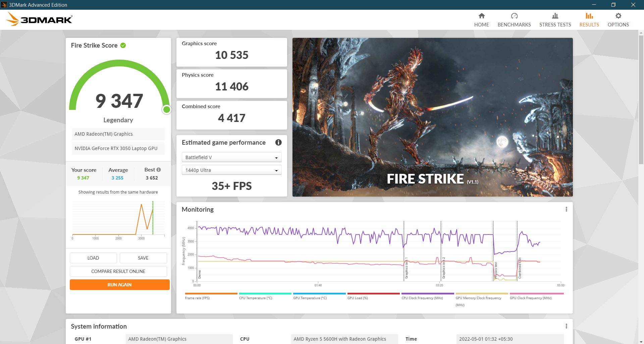Toggle the CPU Clock Frequency legend swatch
Viewport: 644px width, 344px height.
428,293
